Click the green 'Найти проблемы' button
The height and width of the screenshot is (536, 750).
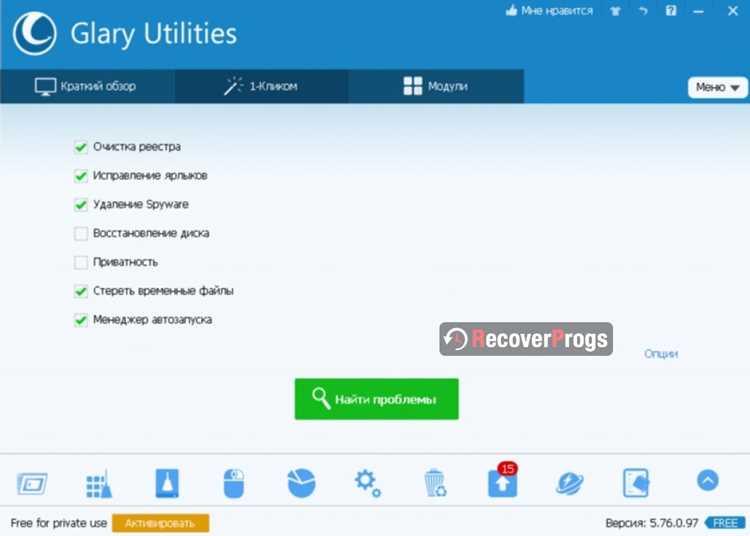pyautogui.click(x=376, y=399)
